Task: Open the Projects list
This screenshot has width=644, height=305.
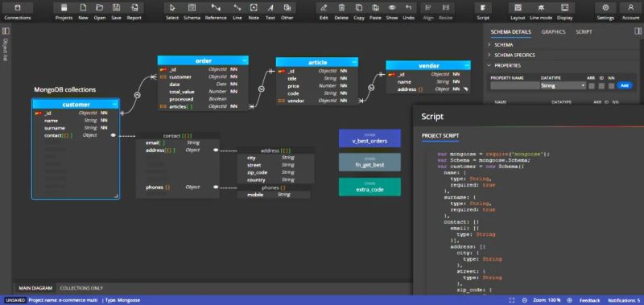Action: coord(64,11)
